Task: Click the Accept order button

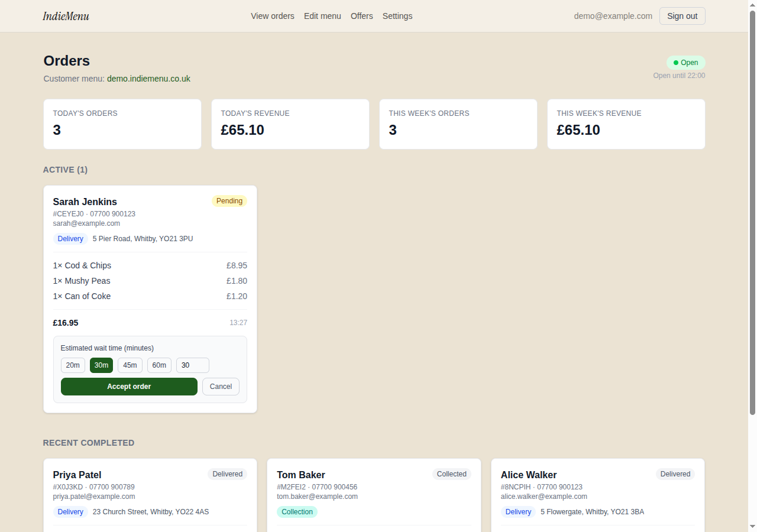Action: [x=129, y=387]
